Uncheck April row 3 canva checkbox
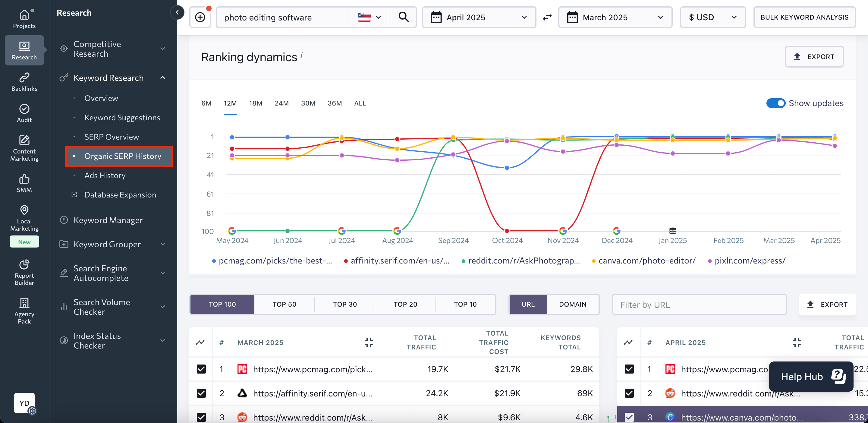The width and height of the screenshot is (868, 423). coord(629,417)
